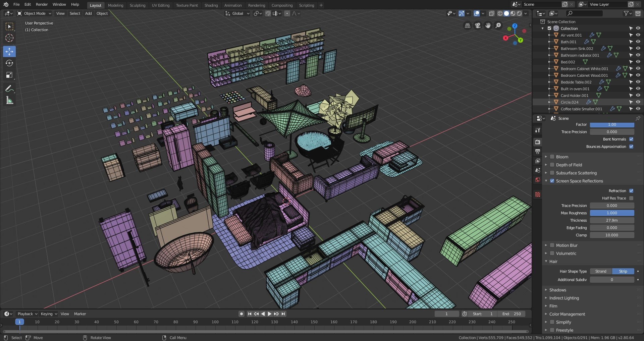The image size is (644, 341).
Task: Toggle orthographic view with the grid icon
Action: point(468,25)
